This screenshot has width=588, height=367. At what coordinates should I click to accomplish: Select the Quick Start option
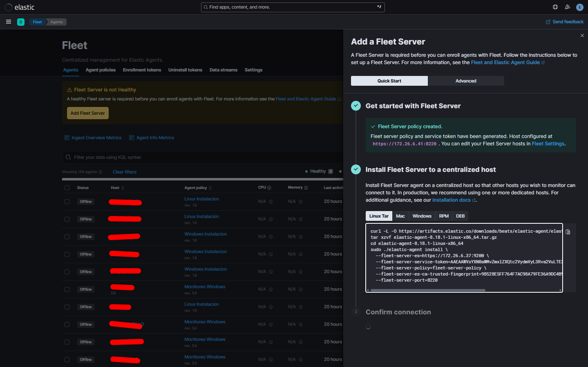pyautogui.click(x=389, y=81)
